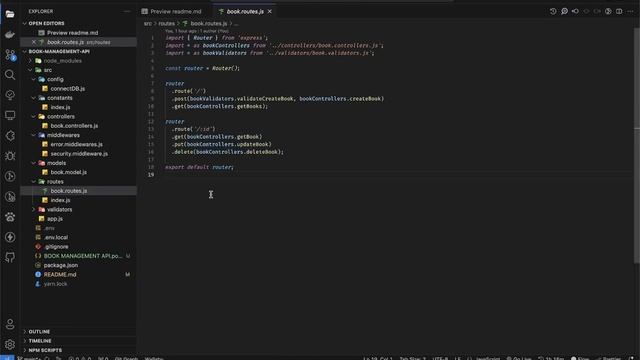Expand the node_modules folder
640x360 pixels.
click(x=62, y=61)
